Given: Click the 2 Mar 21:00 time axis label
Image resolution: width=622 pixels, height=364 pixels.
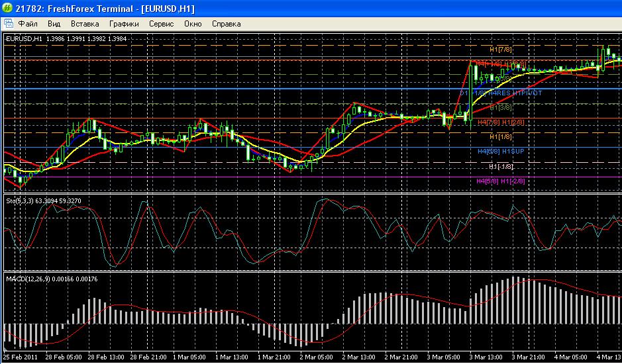Looking at the screenshot, I should 401,357.
